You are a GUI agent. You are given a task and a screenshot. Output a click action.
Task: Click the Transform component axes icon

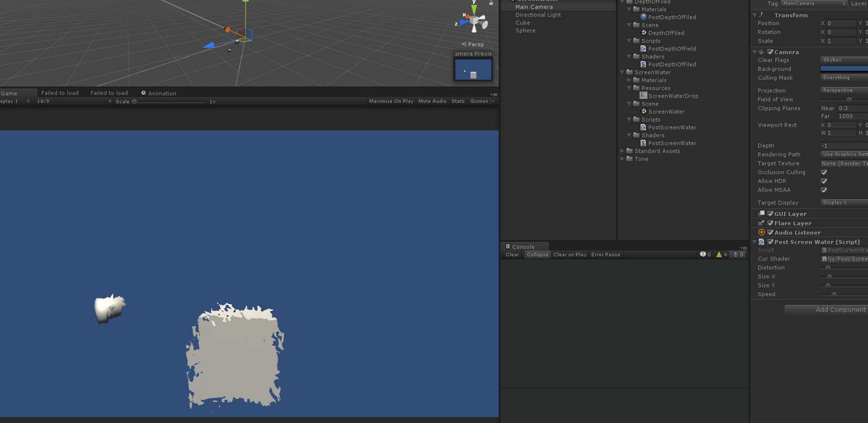[762, 15]
